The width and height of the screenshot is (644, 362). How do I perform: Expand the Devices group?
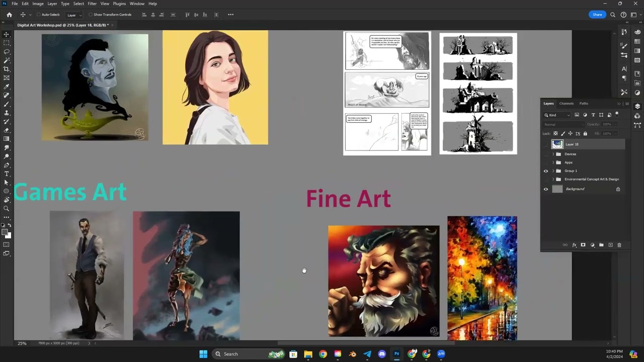[553, 154]
